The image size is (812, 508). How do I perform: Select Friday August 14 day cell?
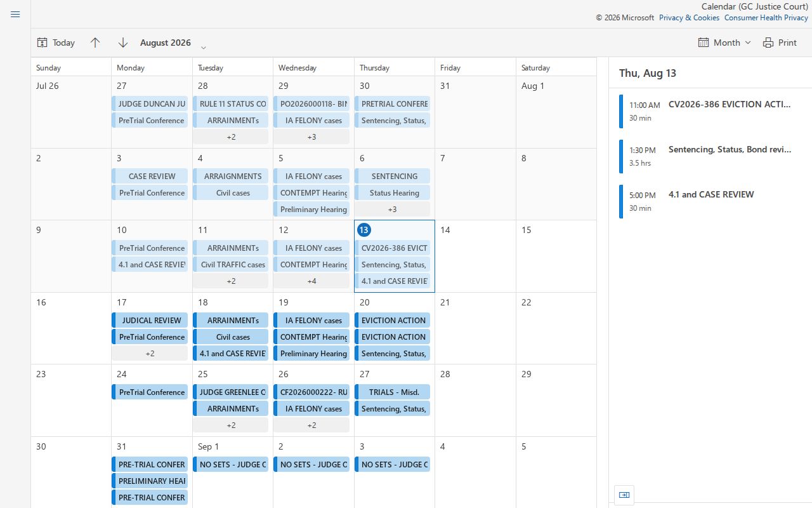tap(475, 256)
